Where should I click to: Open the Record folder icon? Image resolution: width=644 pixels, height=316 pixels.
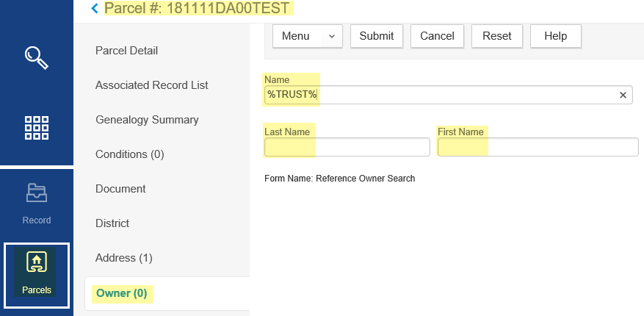tap(37, 194)
